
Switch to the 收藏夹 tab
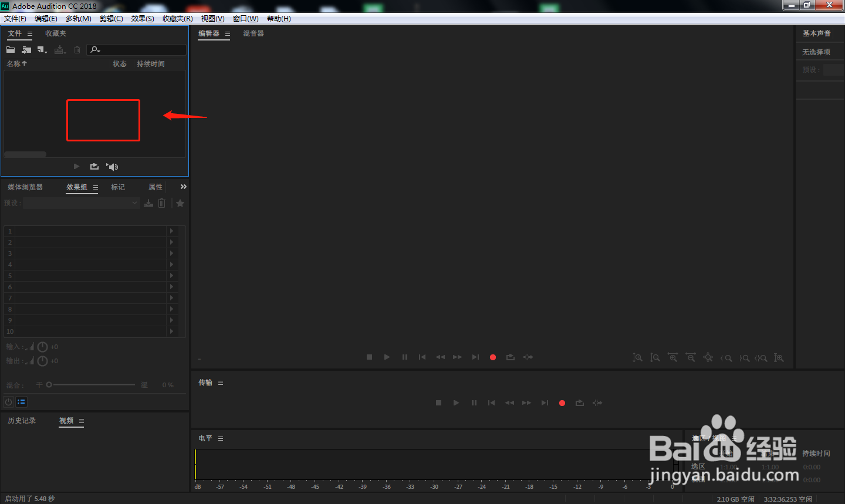(56, 33)
